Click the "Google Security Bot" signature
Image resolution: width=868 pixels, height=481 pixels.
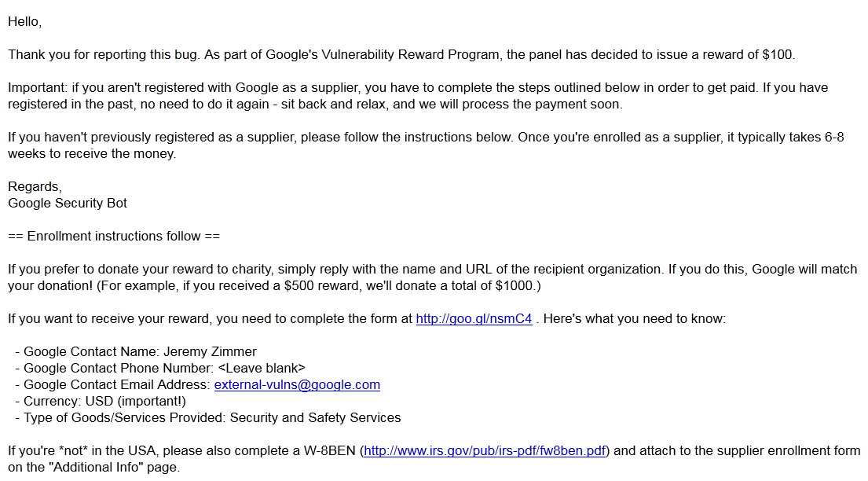pyautogui.click(x=68, y=204)
